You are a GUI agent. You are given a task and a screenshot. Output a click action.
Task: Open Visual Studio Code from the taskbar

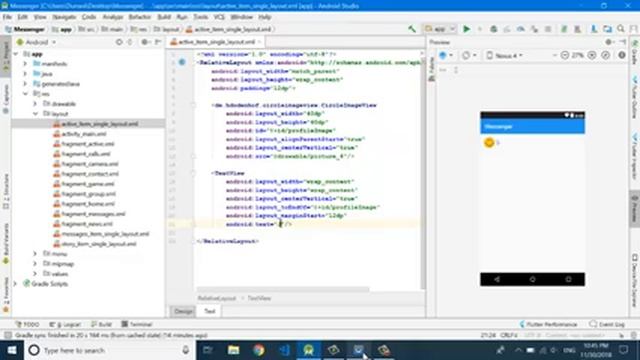pyautogui.click(x=284, y=350)
